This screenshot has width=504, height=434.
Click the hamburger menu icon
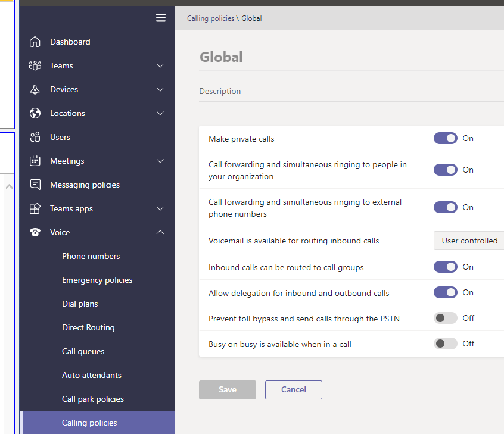[x=161, y=18]
